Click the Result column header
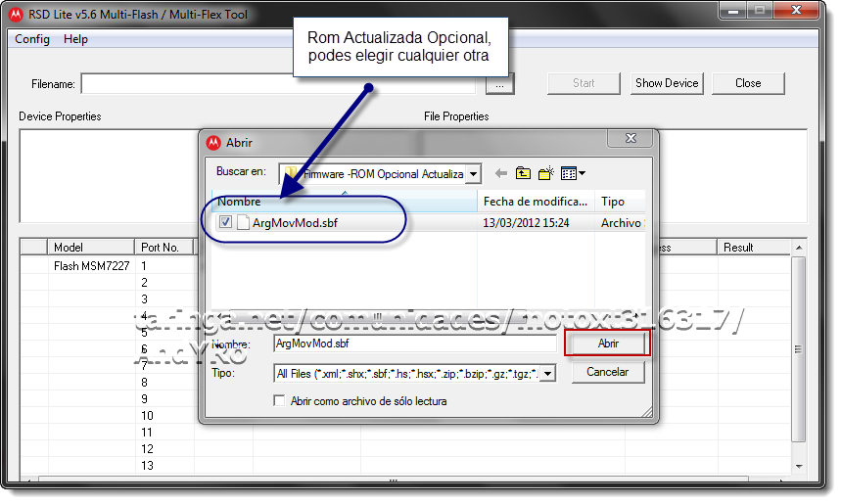This screenshot has width=841, height=504. (x=754, y=248)
